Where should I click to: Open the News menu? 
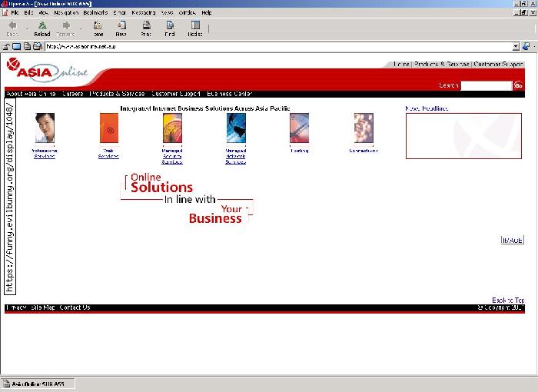click(167, 13)
